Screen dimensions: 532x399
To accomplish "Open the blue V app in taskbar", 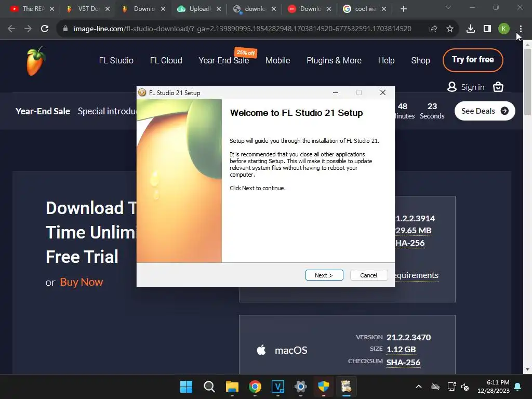I will click(278, 387).
